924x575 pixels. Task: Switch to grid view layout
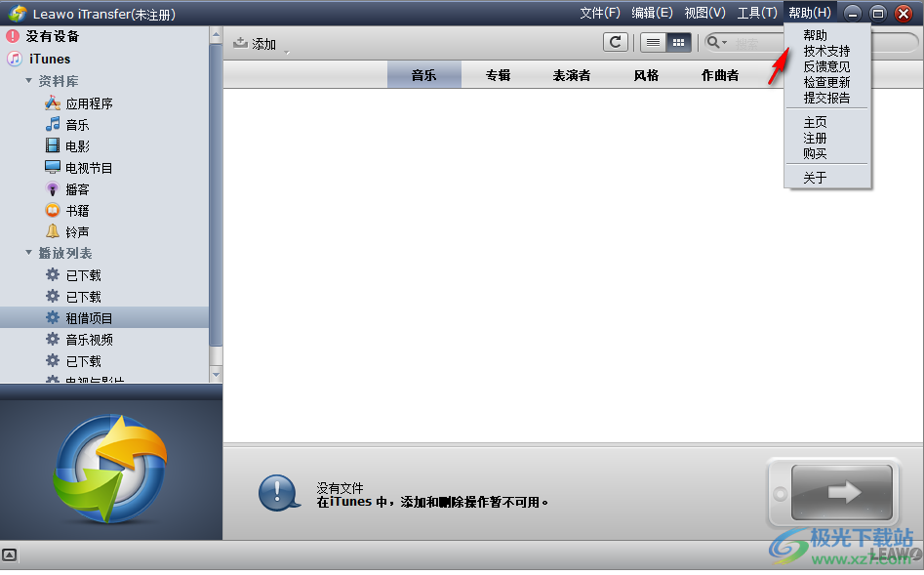pyautogui.click(x=678, y=42)
